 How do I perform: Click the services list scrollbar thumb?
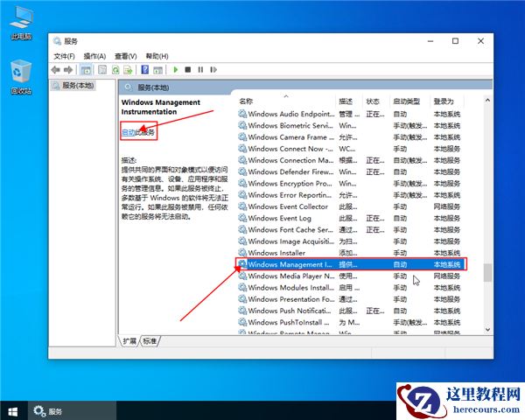(487, 273)
